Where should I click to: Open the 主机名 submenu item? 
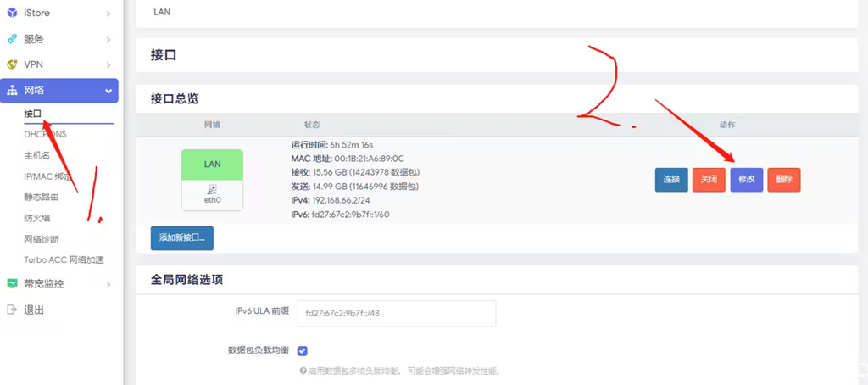pos(36,156)
